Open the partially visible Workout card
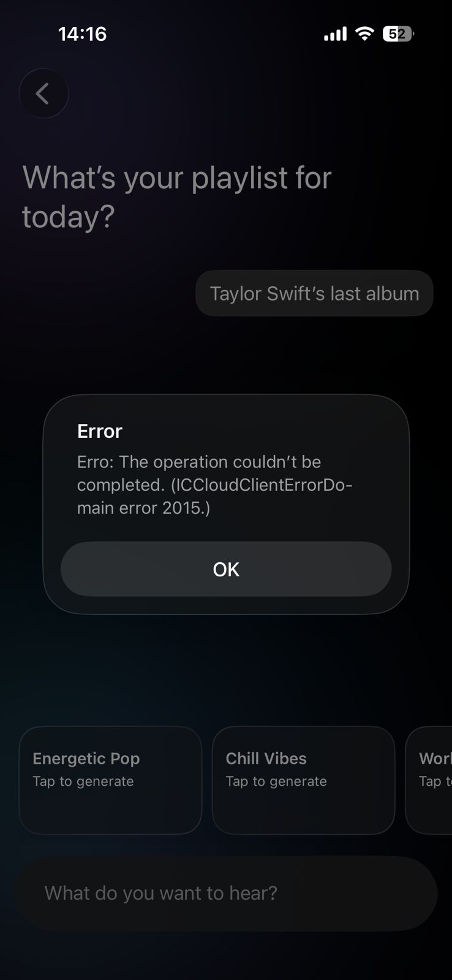452x980 pixels. click(x=429, y=780)
